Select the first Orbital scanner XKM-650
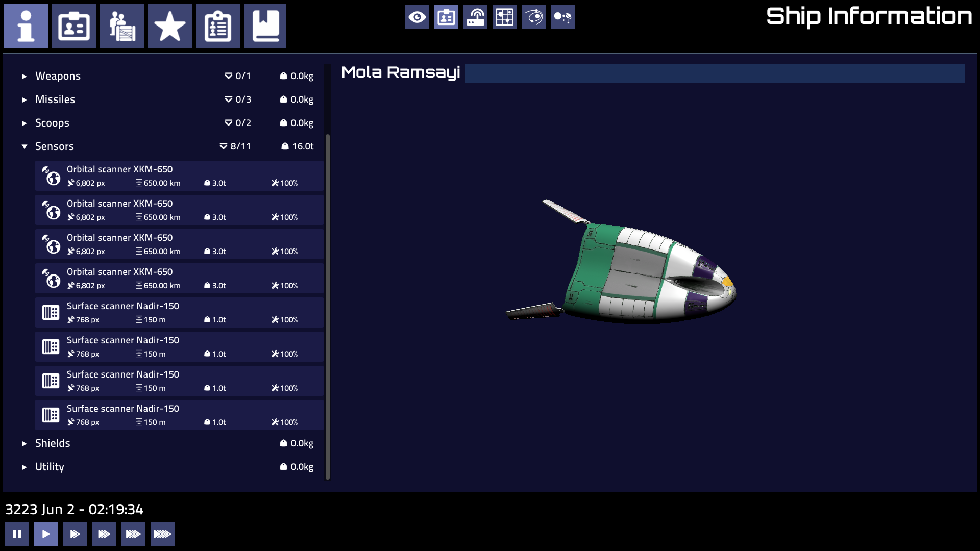 pyautogui.click(x=179, y=176)
